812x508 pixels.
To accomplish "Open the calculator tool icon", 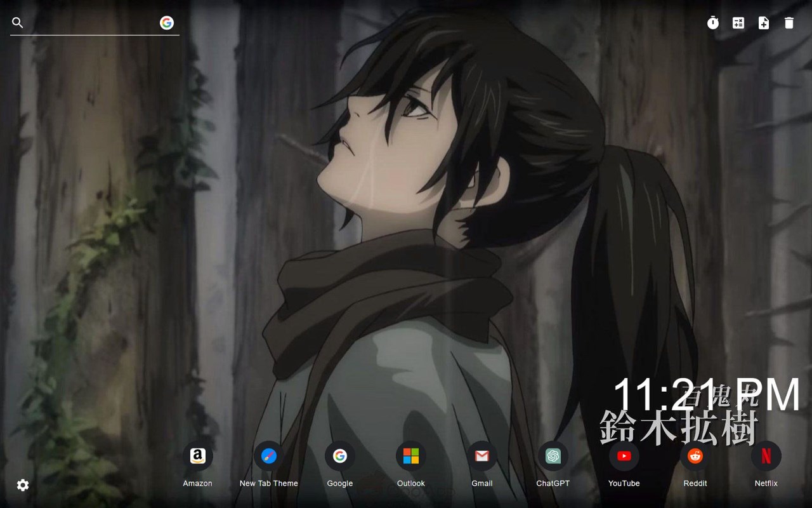I will point(738,23).
